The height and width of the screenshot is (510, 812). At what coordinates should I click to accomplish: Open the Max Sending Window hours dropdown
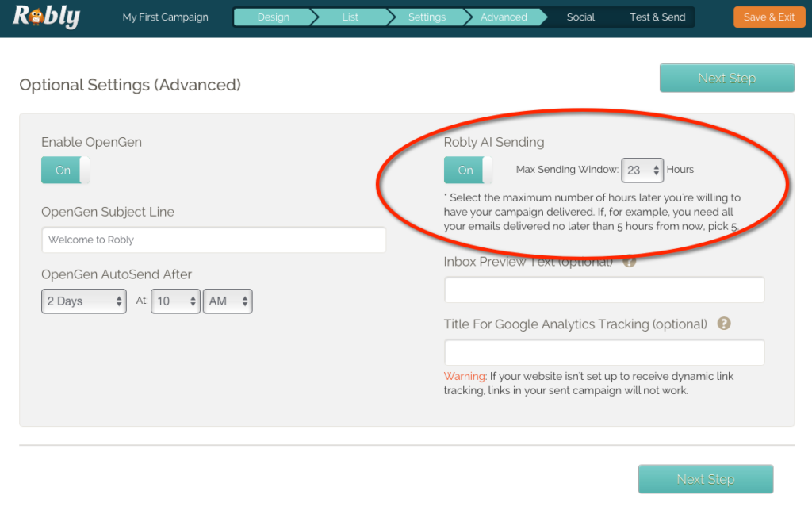pos(642,170)
